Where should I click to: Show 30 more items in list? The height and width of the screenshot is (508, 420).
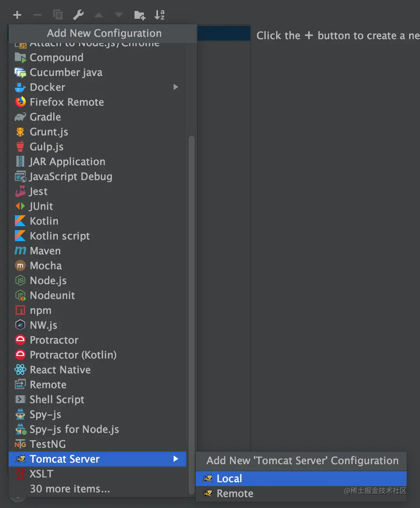tap(97, 489)
